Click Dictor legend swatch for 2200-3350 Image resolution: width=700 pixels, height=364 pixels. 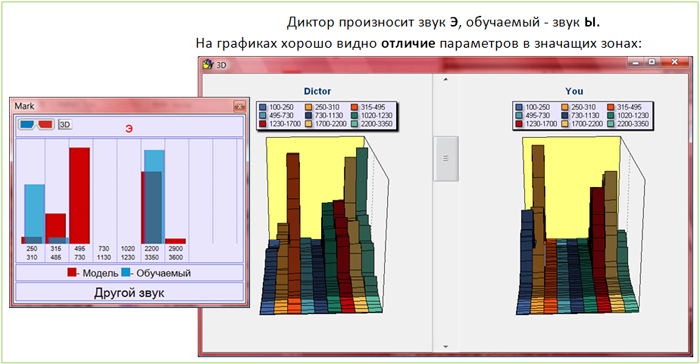point(354,124)
